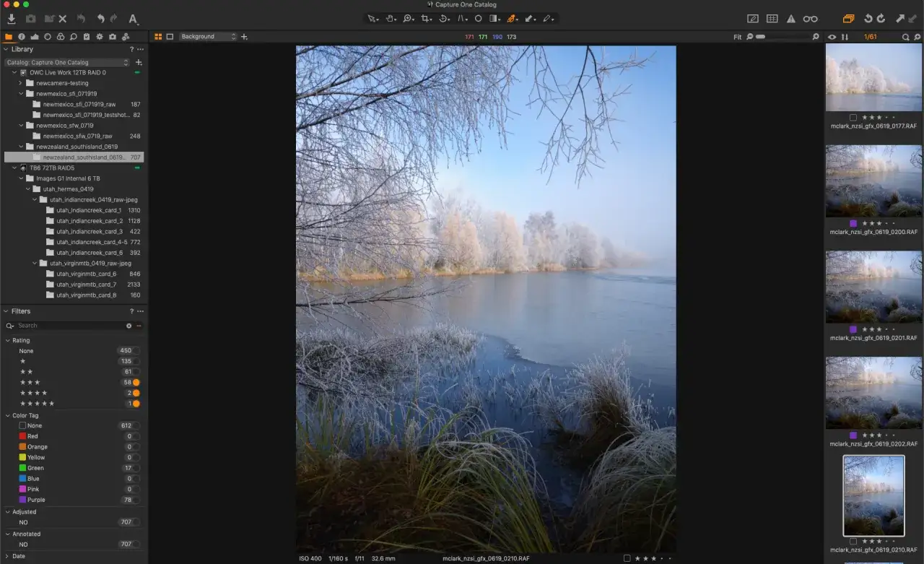The image size is (924, 564).
Task: Select the hand Pan cursor tool
Action: (391, 18)
